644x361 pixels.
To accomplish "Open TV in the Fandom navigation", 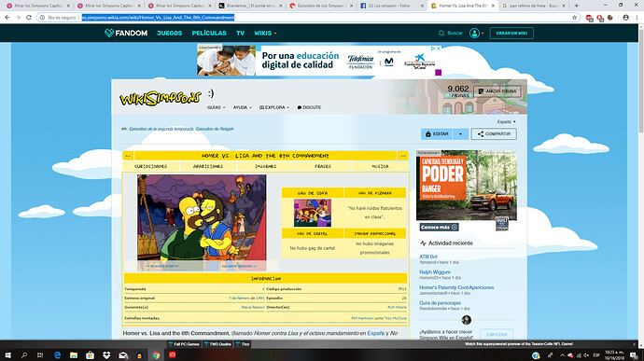I will tap(240, 33).
